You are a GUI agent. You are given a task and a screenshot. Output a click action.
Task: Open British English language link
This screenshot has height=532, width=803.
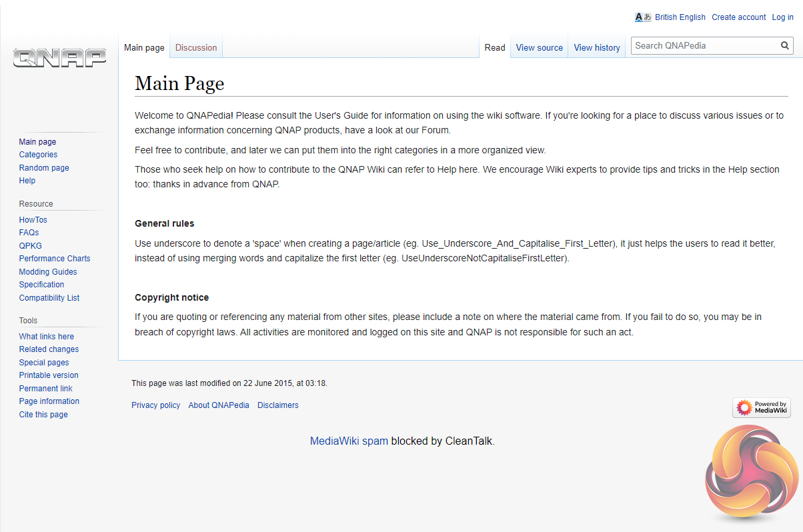click(x=680, y=17)
